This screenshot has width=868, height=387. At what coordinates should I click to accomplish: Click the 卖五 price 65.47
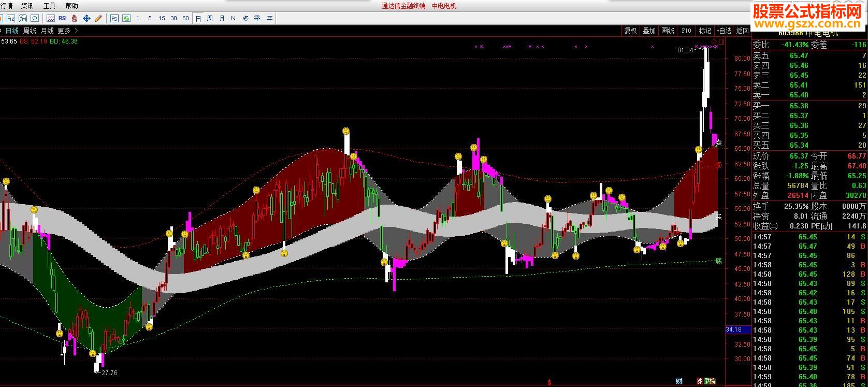(799, 55)
